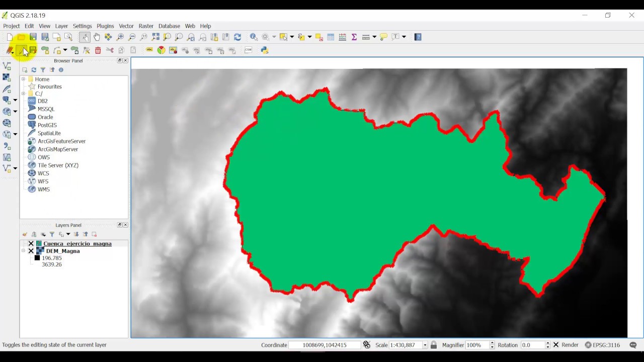
Task: Toggle the scale lock icon
Action: (x=434, y=345)
